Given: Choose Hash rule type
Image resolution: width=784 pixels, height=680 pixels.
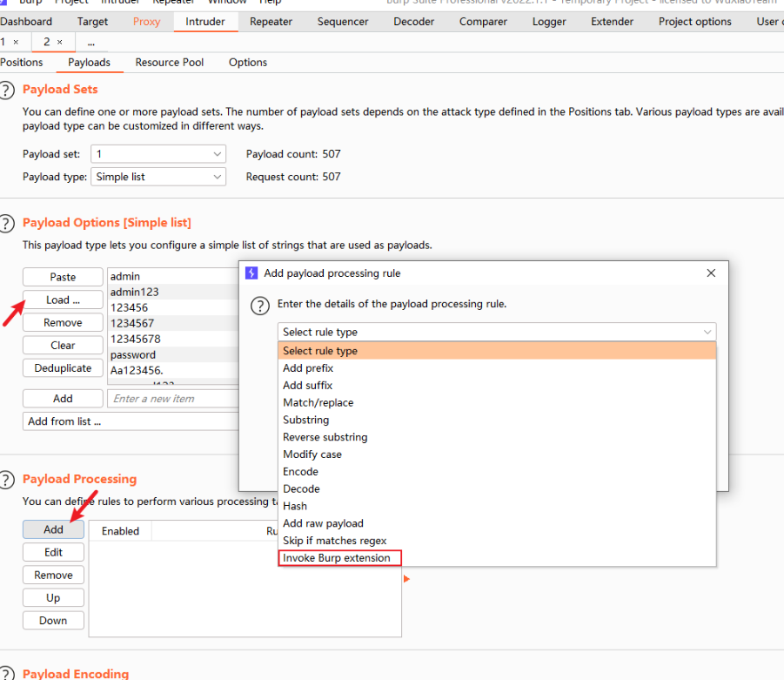Looking at the screenshot, I should [x=497, y=507].
